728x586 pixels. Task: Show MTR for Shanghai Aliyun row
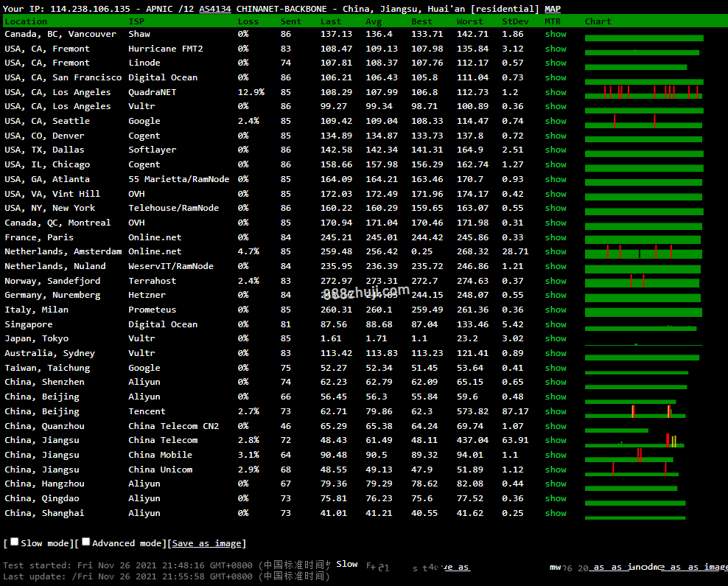[x=556, y=514]
